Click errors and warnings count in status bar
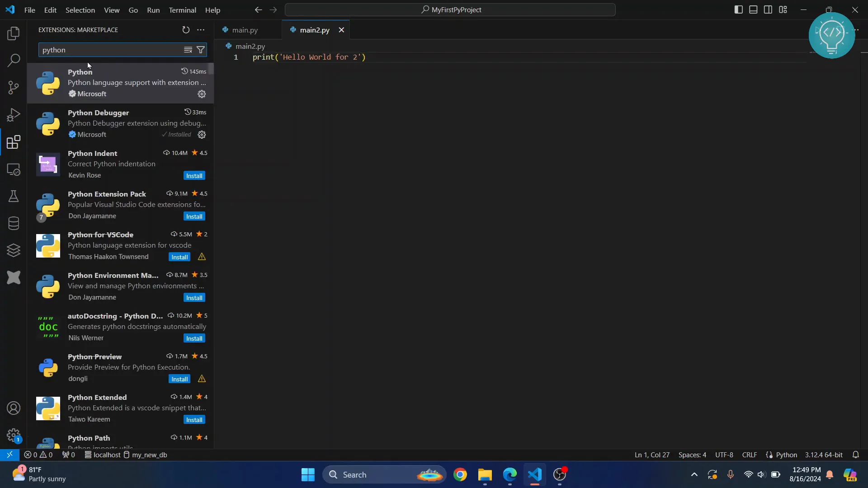This screenshot has width=868, height=488. [x=38, y=455]
